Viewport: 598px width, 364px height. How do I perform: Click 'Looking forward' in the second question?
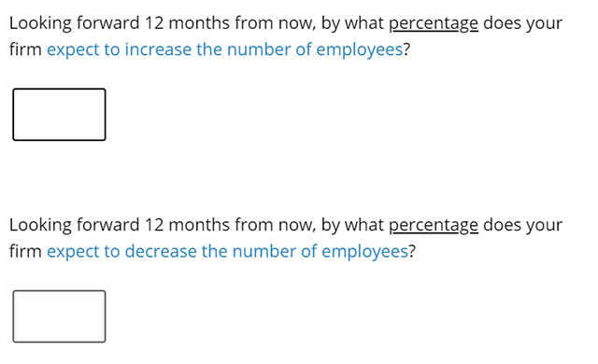pyautogui.click(x=75, y=225)
